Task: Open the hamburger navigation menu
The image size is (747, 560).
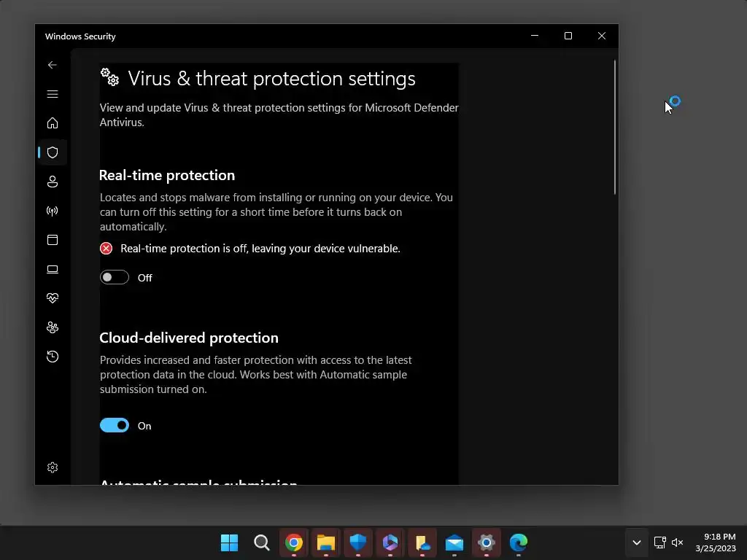Action: 53,94
